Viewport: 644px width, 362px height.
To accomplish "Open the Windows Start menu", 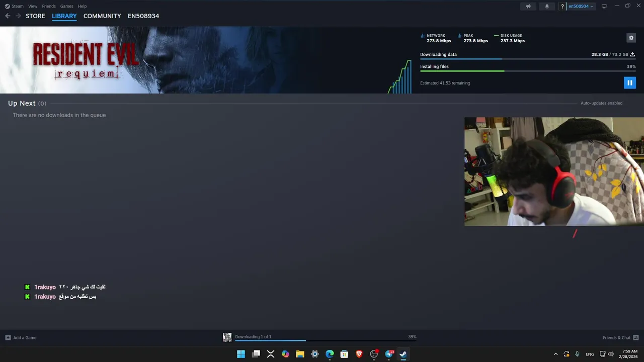I will (x=241, y=354).
